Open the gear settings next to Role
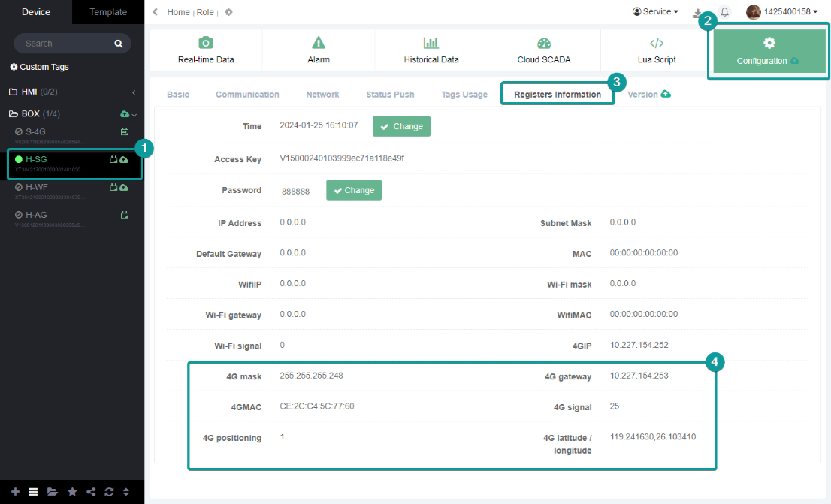 point(228,12)
